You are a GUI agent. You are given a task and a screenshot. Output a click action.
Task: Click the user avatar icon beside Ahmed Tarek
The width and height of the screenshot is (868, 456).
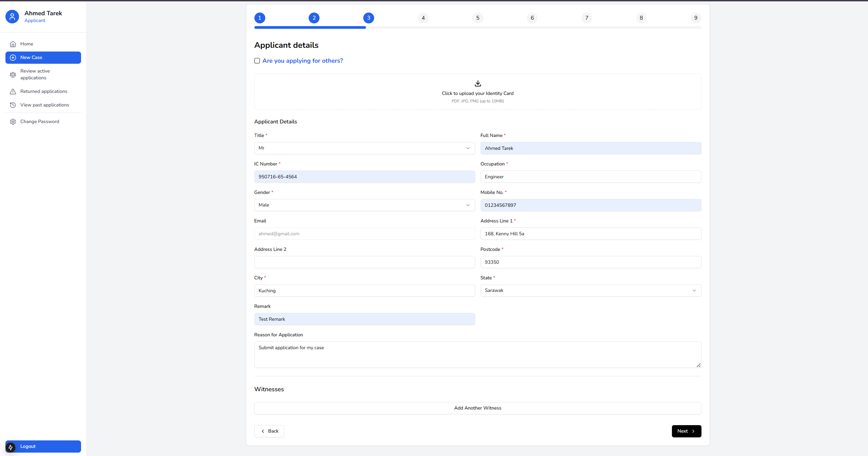click(x=12, y=17)
